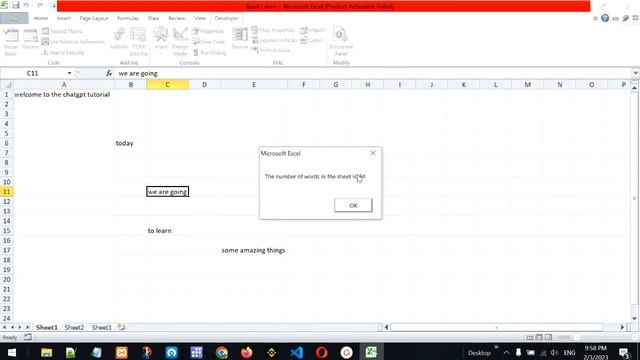Show hidden system tray icons
640x360 pixels.
pyautogui.click(x=507, y=353)
